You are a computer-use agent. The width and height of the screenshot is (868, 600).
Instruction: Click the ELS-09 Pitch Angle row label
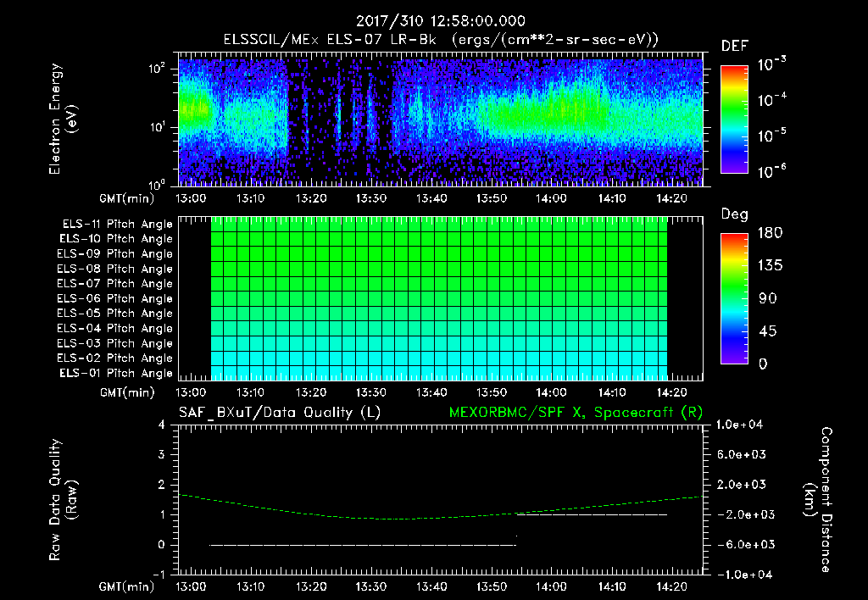coord(115,254)
